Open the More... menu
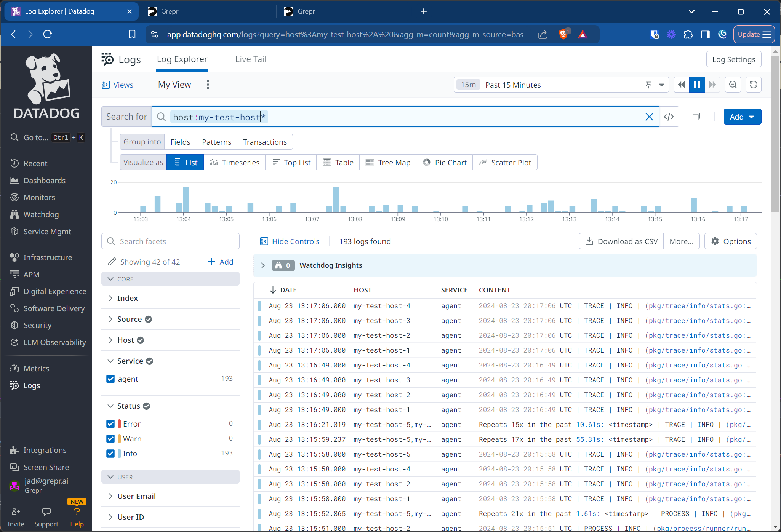Image resolution: width=781 pixels, height=532 pixels. pyautogui.click(x=682, y=241)
